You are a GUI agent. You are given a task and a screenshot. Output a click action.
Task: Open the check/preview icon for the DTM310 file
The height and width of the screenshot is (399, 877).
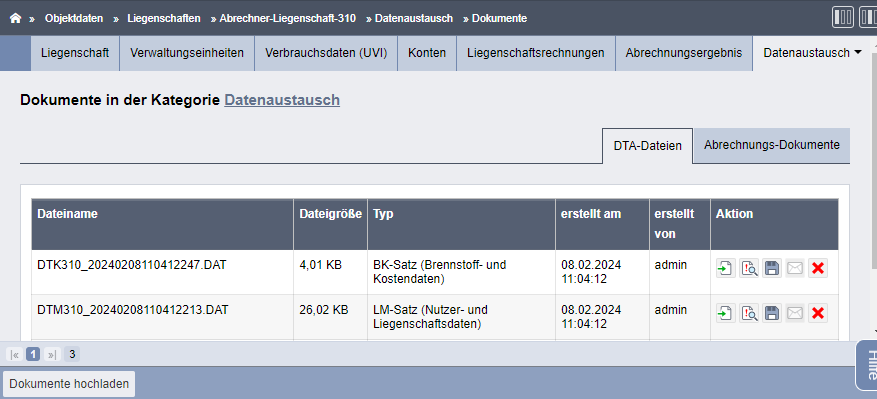(749, 313)
